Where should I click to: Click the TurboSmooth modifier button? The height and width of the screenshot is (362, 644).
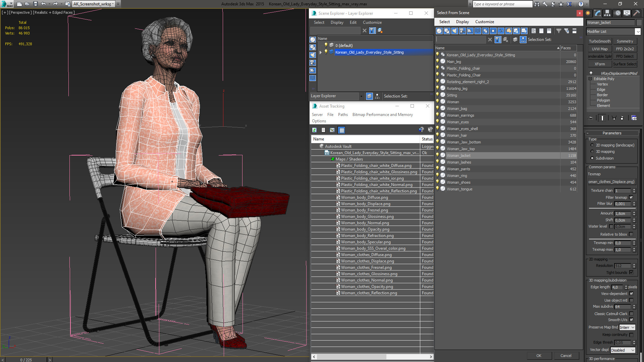click(599, 41)
